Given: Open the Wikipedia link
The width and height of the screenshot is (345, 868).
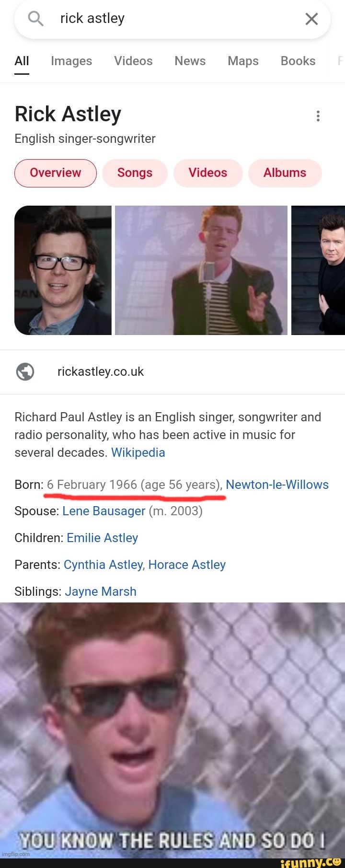Looking at the screenshot, I should (138, 452).
